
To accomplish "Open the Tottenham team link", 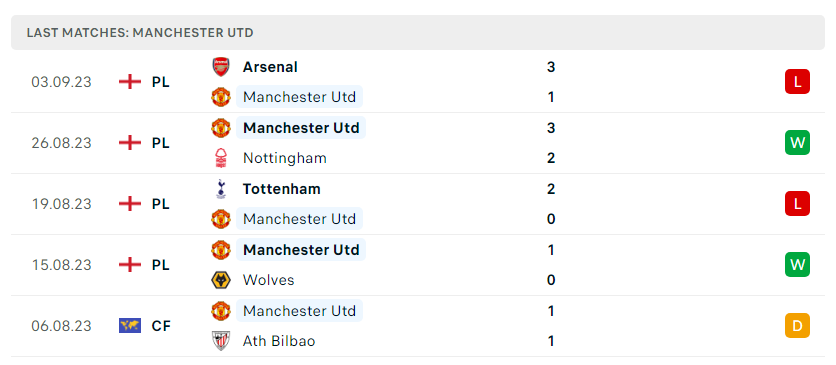I will click(x=282, y=189).
